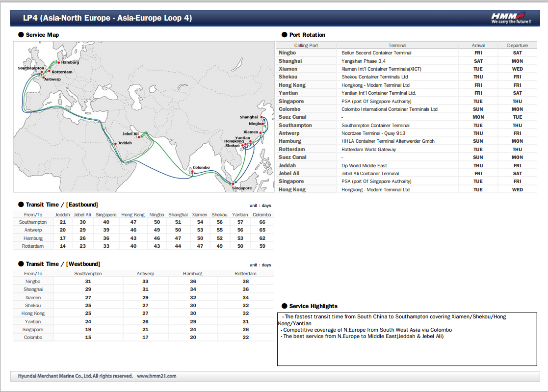Click the Ningbo row in Port Rotation
Screen dimensions: 548x392
click(287, 53)
